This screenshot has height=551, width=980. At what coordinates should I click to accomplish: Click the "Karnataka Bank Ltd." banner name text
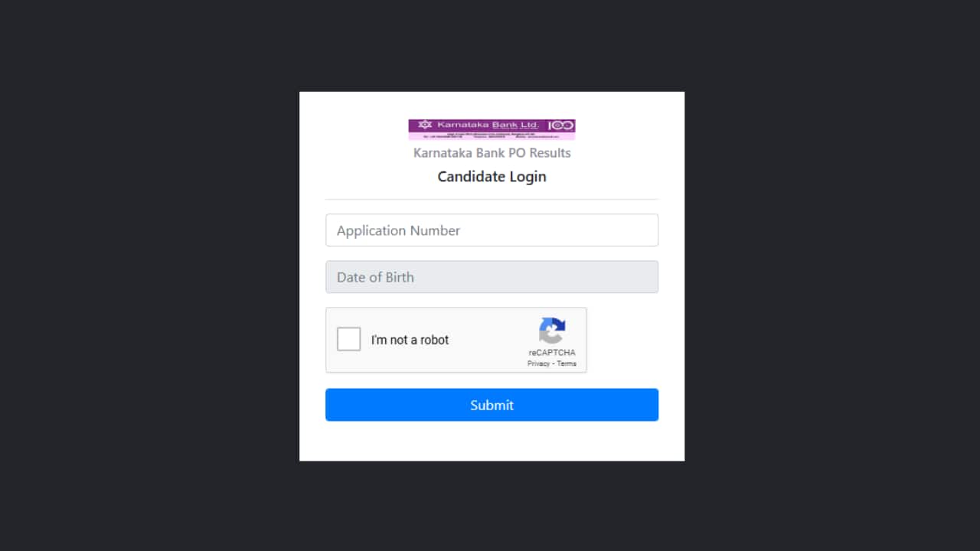coord(488,124)
